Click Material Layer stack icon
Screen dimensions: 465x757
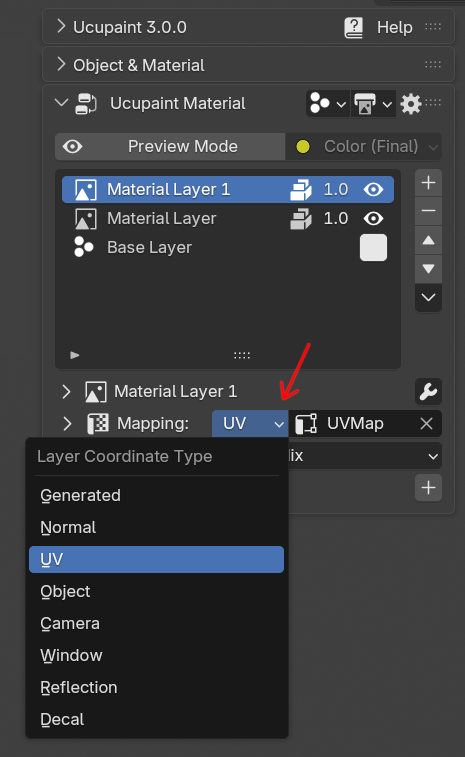[x=301, y=219]
